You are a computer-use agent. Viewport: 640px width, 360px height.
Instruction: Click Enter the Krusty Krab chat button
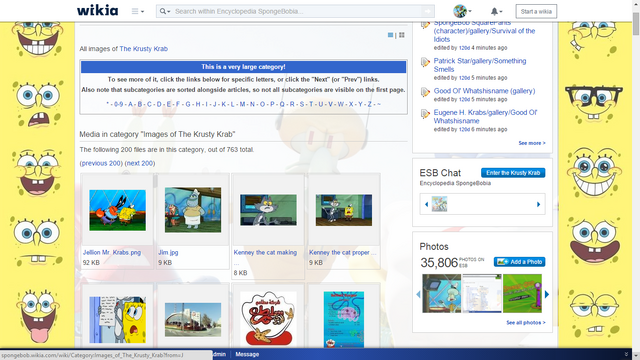pos(513,173)
